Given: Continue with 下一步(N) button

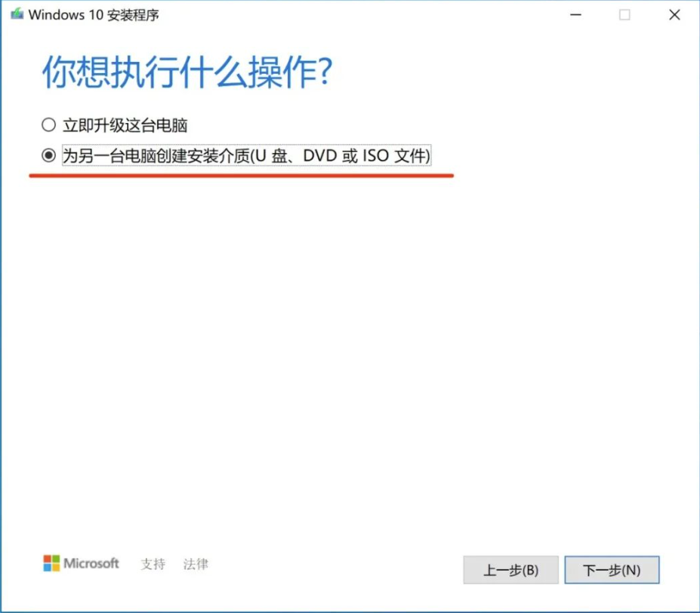Looking at the screenshot, I should (x=612, y=570).
